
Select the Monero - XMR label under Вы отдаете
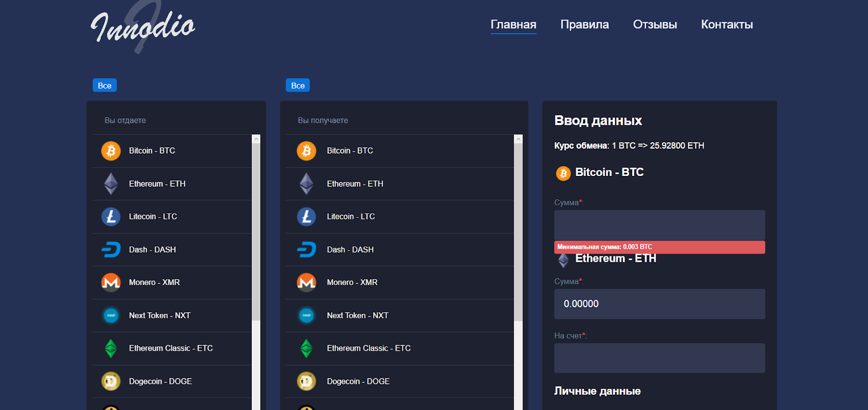pos(155,282)
